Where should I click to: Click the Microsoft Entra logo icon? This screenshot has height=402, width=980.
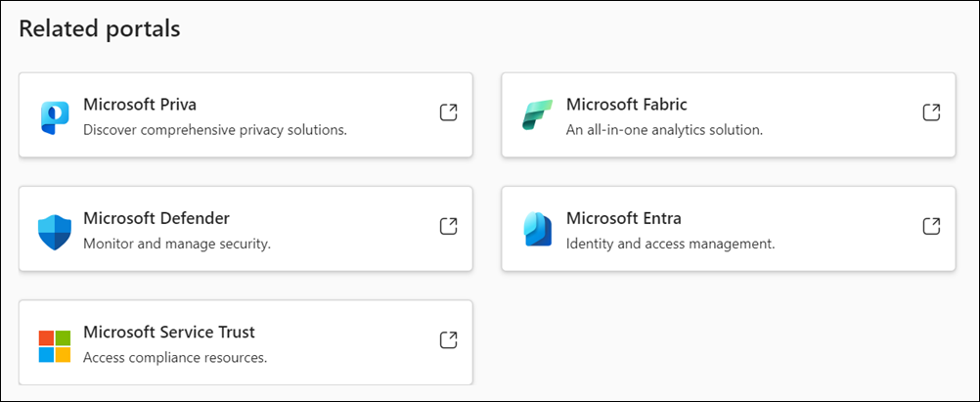tap(538, 229)
